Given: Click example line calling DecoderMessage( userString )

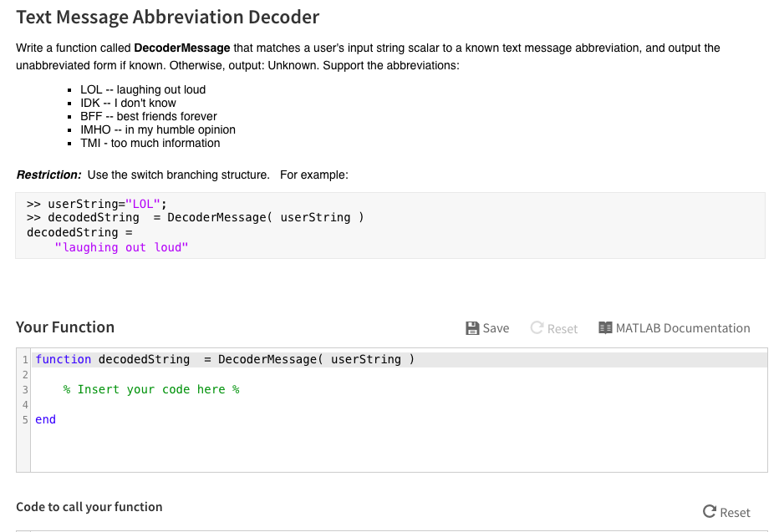Looking at the screenshot, I should 196,217.
